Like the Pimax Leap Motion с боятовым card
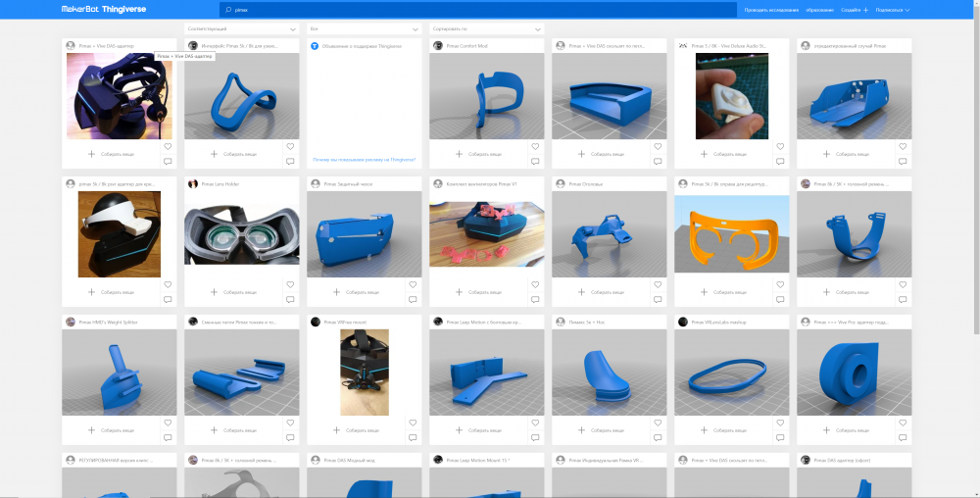The width and height of the screenshot is (980, 498). [x=535, y=423]
